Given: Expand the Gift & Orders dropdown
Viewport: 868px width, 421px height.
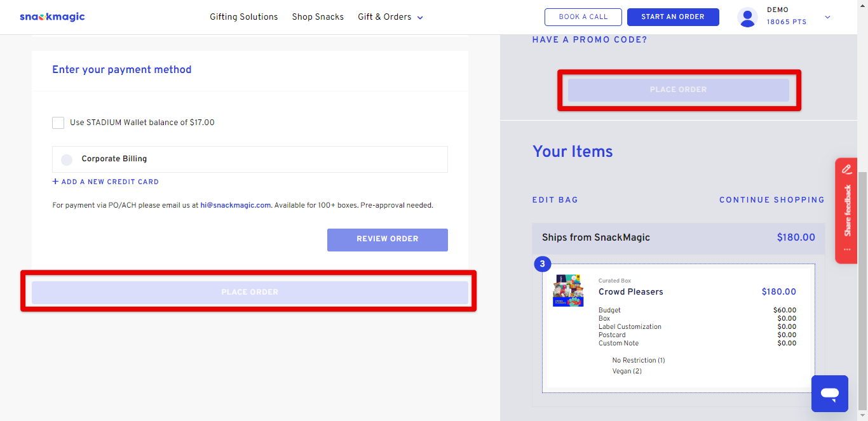Looking at the screenshot, I should [x=390, y=17].
